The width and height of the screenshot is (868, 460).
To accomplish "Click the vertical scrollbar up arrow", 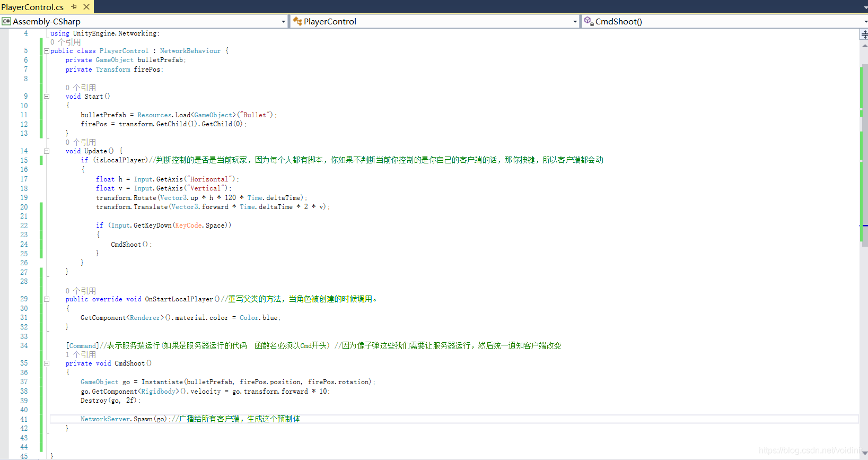I will pyautogui.click(x=864, y=46).
